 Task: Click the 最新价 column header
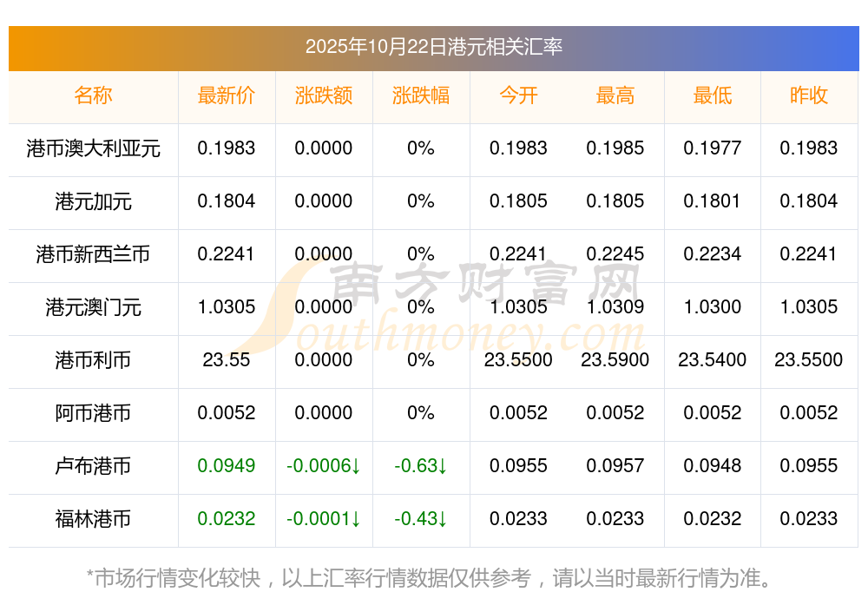[227, 95]
